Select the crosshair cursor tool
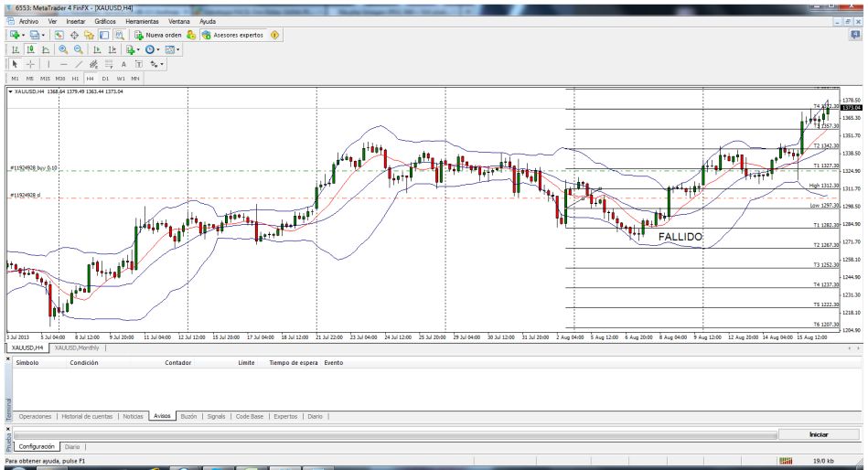The image size is (868, 470). pyautogui.click(x=29, y=65)
